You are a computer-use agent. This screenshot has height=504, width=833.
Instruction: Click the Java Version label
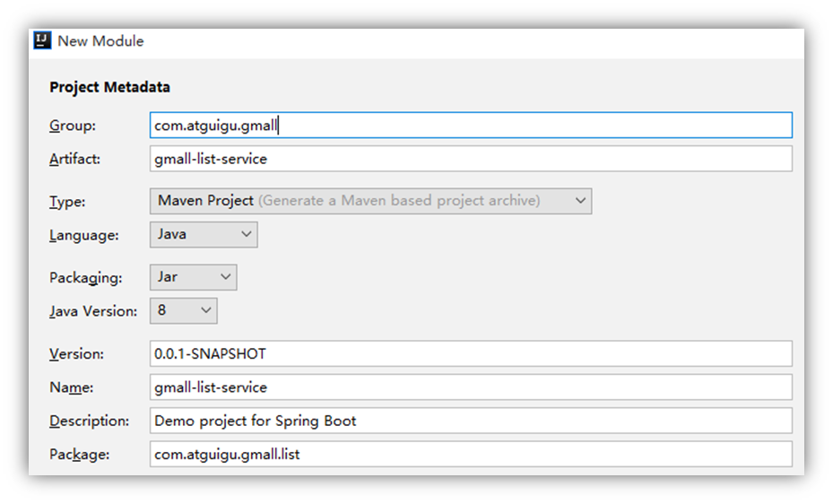93,311
